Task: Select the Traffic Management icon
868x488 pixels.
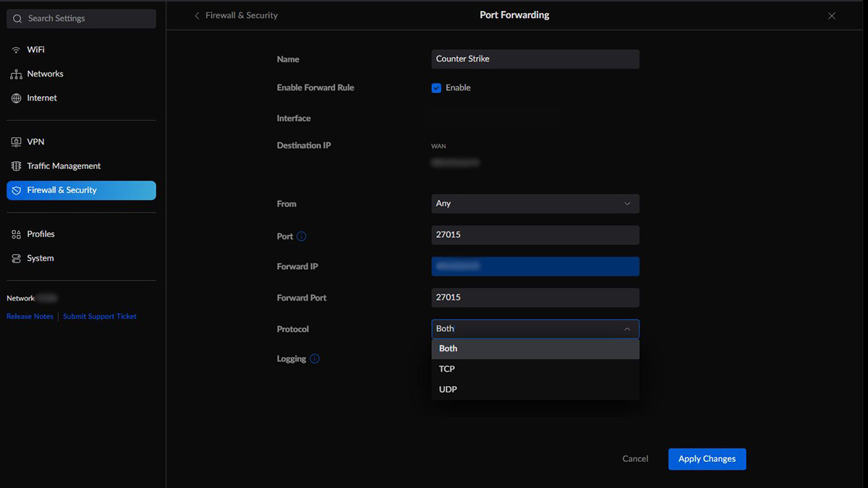Action: 16,166
